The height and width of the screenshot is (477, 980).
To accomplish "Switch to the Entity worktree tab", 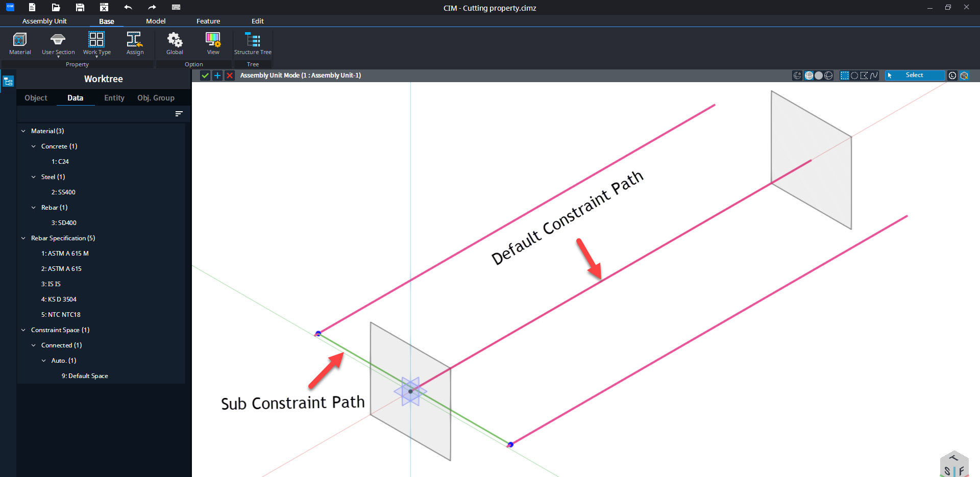I will coord(114,98).
